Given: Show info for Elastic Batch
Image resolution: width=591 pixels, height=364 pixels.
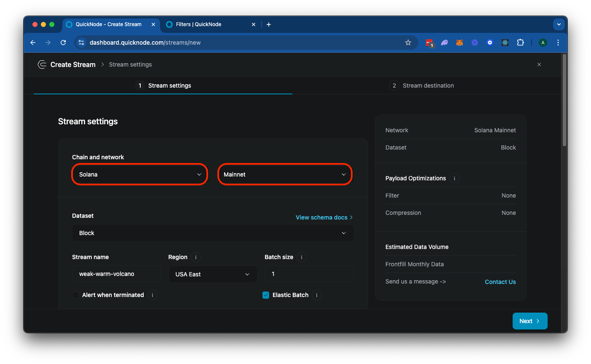Looking at the screenshot, I should pos(317,295).
